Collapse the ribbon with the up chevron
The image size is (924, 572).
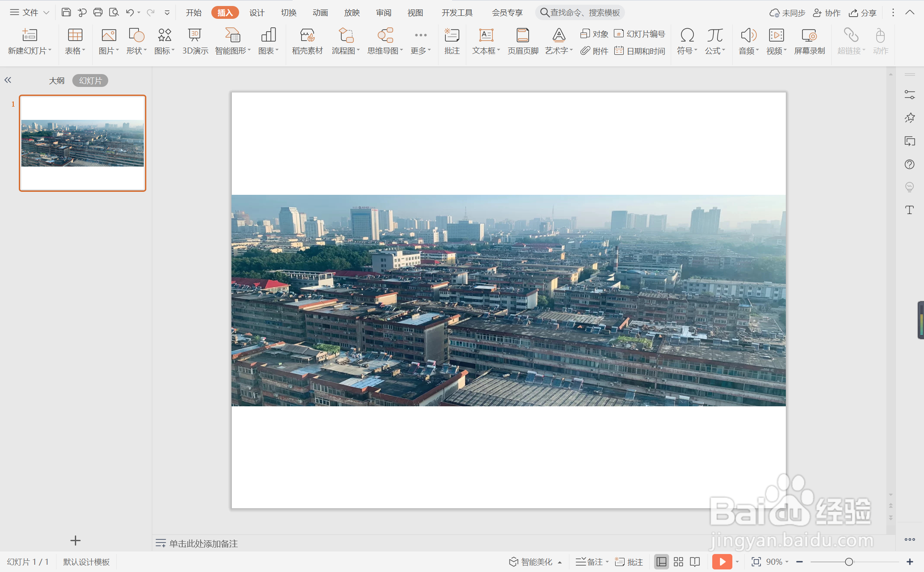coord(910,12)
